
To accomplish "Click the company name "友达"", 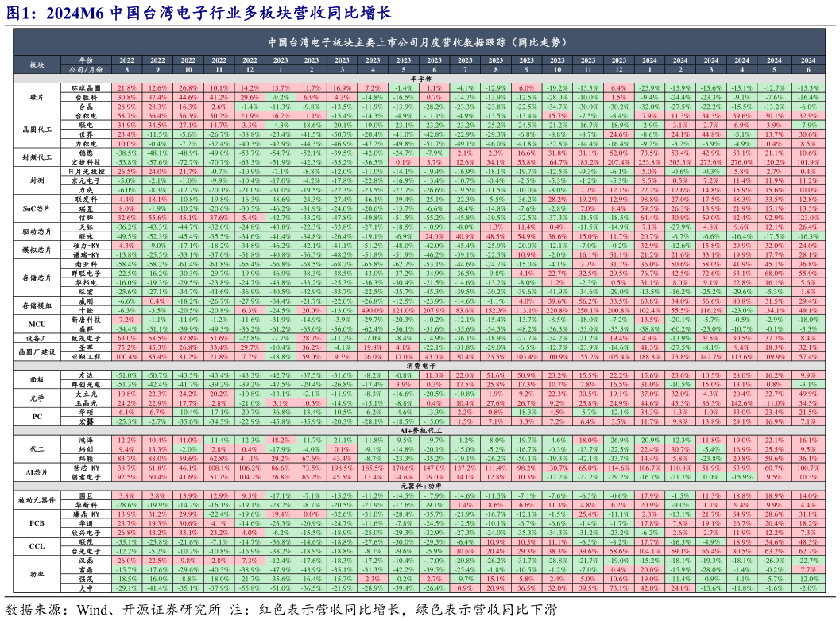I will tap(87, 375).
